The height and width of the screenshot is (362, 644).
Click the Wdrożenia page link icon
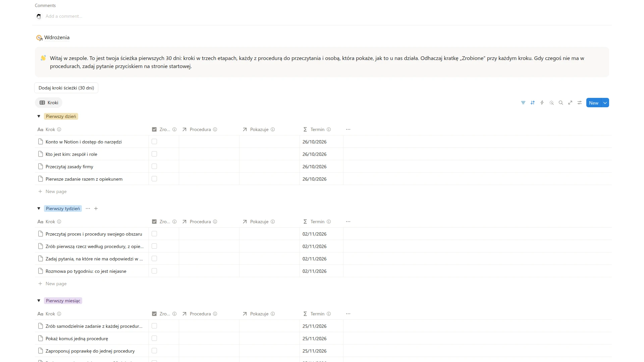click(39, 38)
